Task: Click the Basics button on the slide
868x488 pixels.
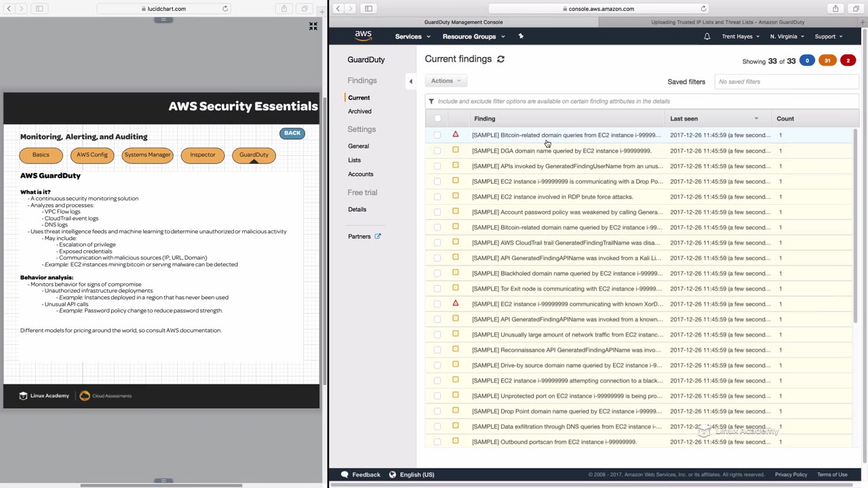Action: 41,155
